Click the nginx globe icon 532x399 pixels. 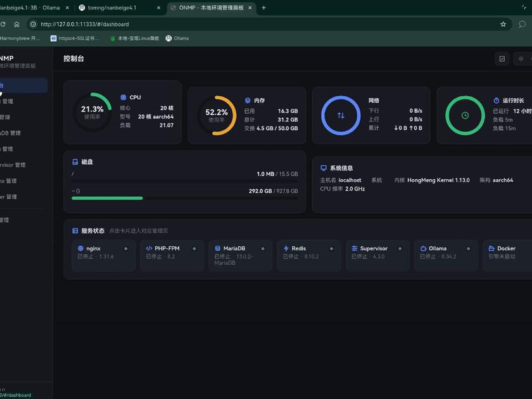pos(80,248)
